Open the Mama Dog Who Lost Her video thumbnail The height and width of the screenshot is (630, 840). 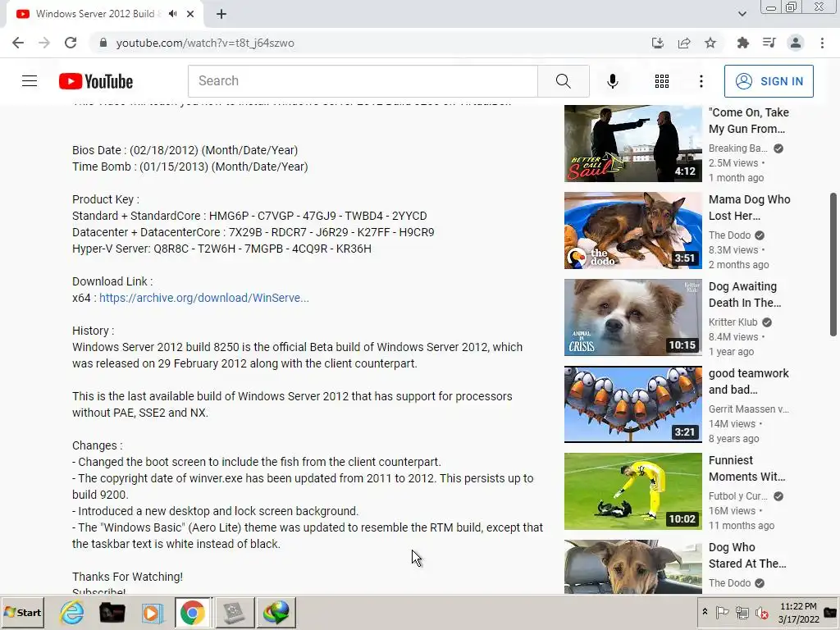click(632, 231)
